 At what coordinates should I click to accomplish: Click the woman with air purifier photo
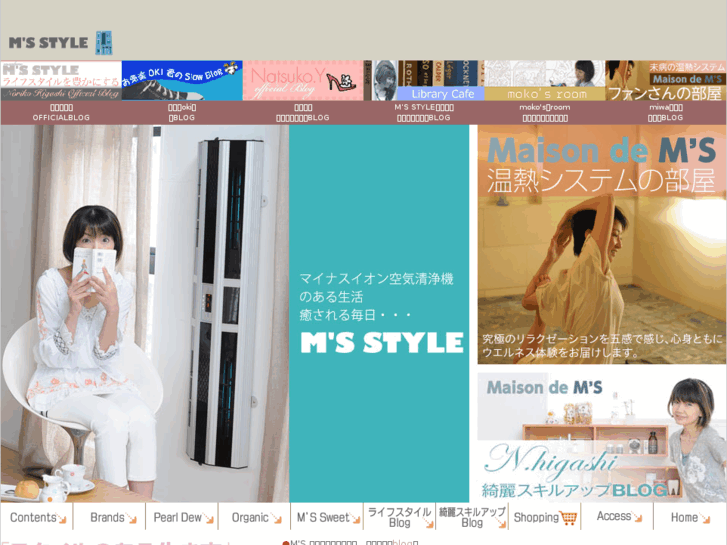[145, 314]
